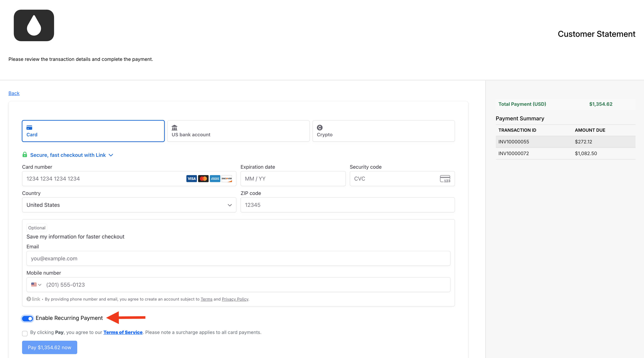Click the American Express brand icon

(x=215, y=178)
